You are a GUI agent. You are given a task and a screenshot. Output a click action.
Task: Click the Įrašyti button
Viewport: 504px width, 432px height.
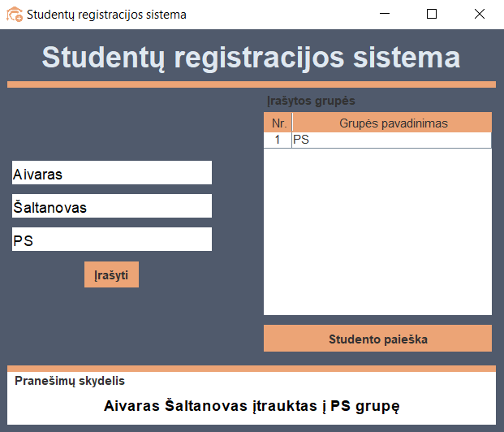tap(111, 274)
